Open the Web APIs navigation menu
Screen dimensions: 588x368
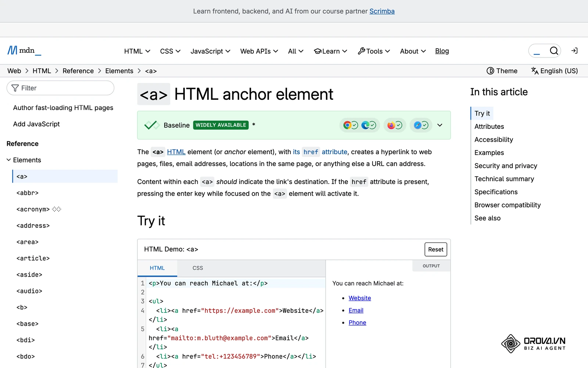coord(259,51)
